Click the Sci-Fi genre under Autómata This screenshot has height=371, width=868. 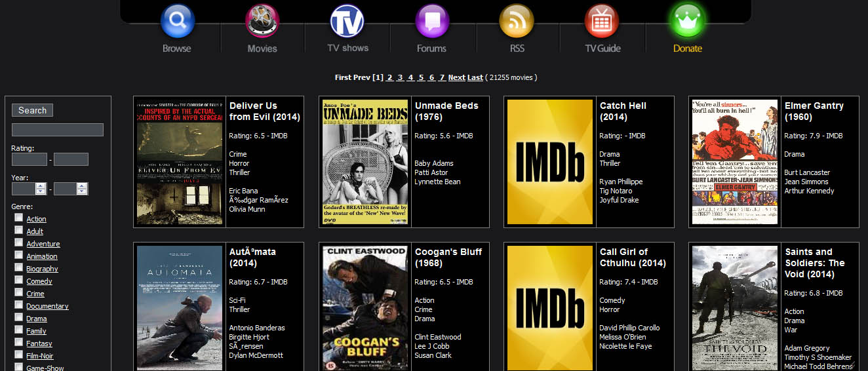[237, 300]
